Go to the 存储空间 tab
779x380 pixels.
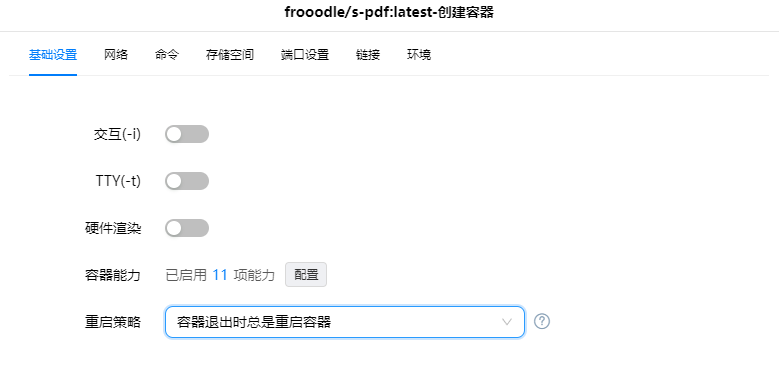(x=230, y=55)
